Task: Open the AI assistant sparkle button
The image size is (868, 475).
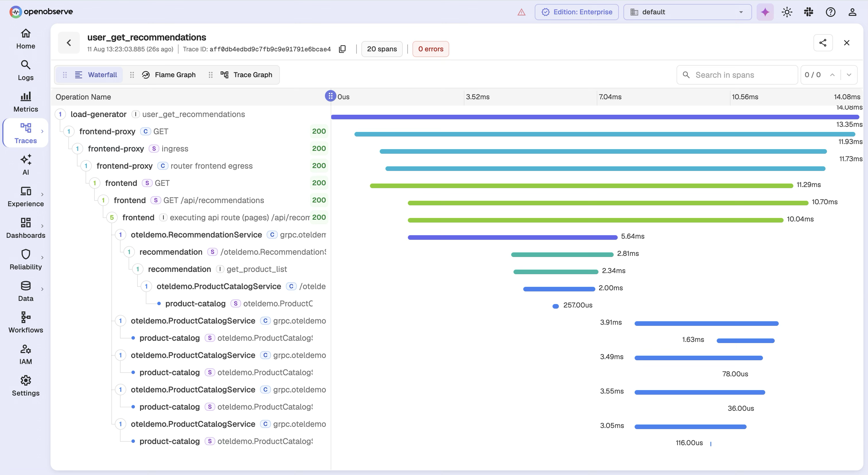Action: tap(765, 12)
